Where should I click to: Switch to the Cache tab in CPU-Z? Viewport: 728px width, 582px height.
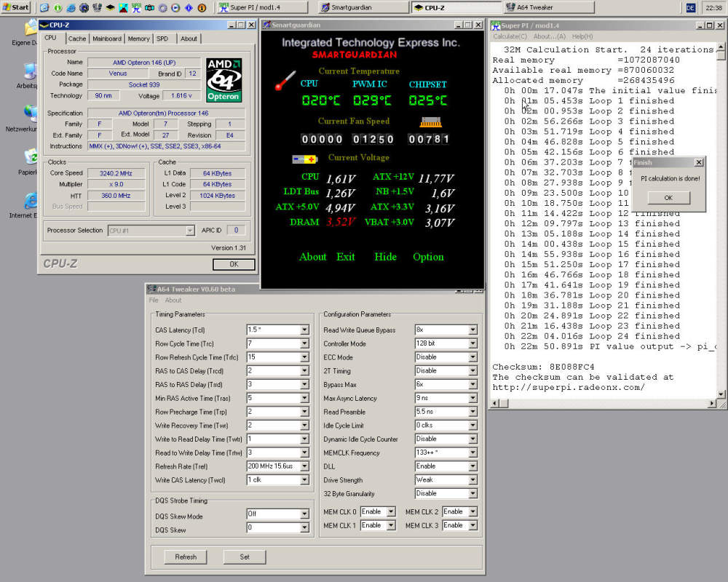click(77, 39)
